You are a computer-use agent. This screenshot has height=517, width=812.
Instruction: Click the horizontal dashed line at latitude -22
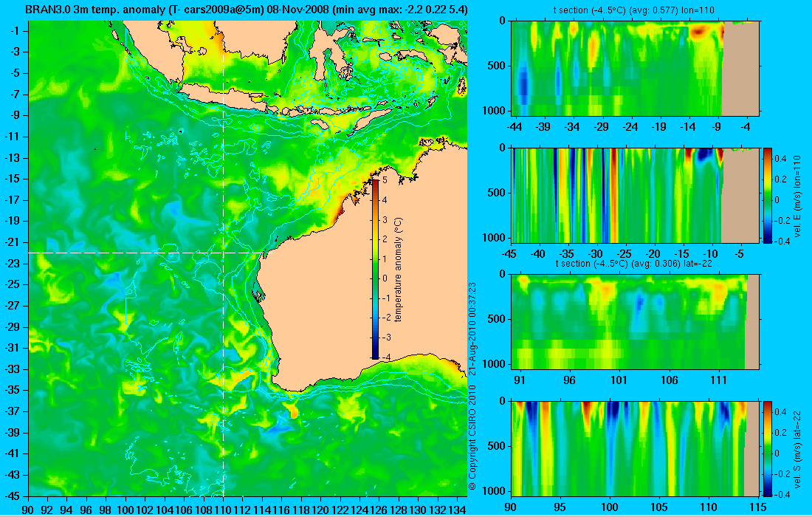click(148, 253)
